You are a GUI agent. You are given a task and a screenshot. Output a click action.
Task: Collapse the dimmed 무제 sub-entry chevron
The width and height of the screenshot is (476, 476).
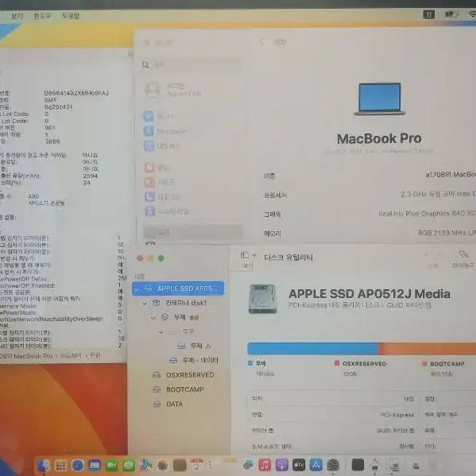click(x=161, y=332)
